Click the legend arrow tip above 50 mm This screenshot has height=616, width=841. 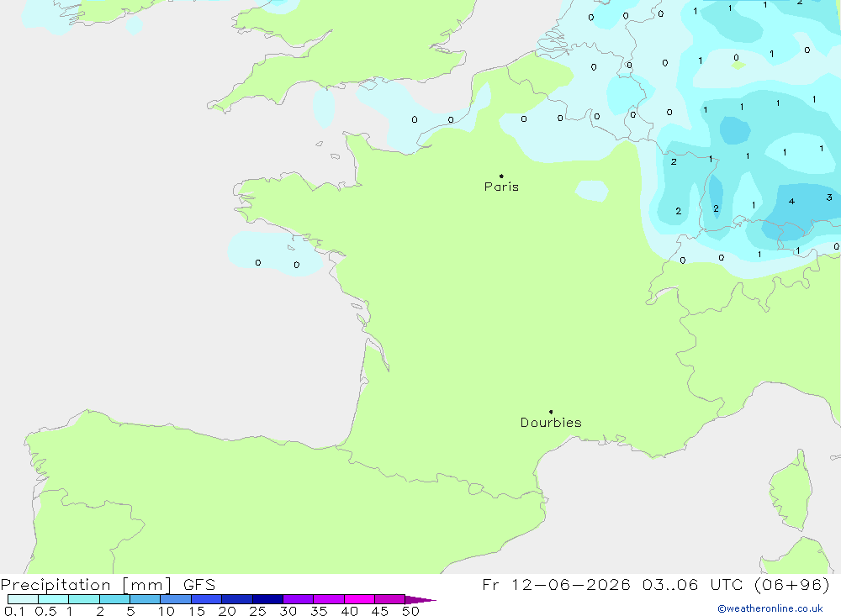click(x=421, y=599)
